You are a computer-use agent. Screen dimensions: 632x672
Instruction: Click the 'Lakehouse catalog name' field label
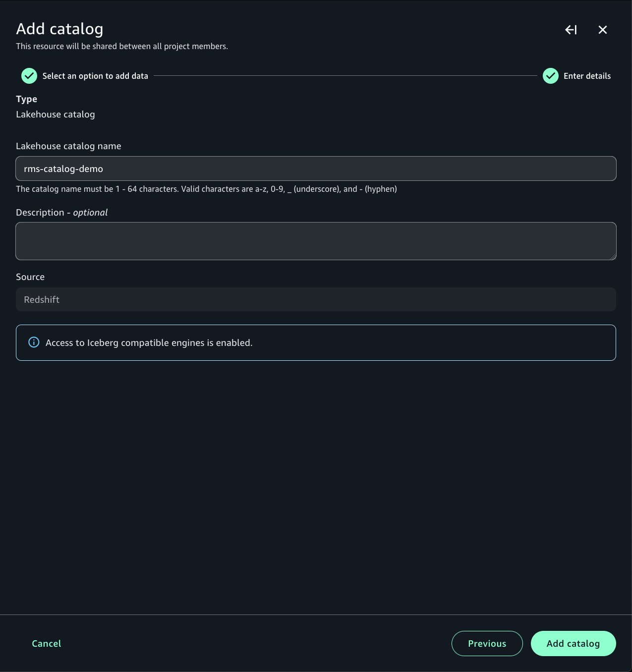tap(68, 146)
